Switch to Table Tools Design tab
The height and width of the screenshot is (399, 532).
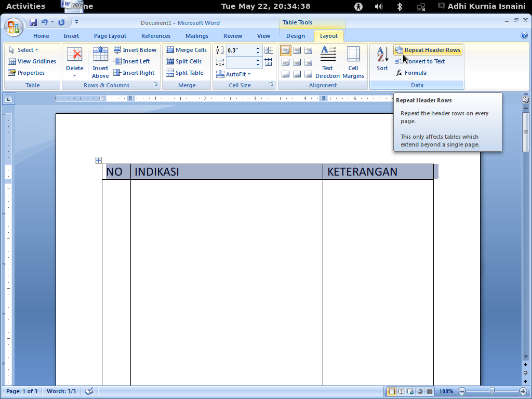pos(296,36)
